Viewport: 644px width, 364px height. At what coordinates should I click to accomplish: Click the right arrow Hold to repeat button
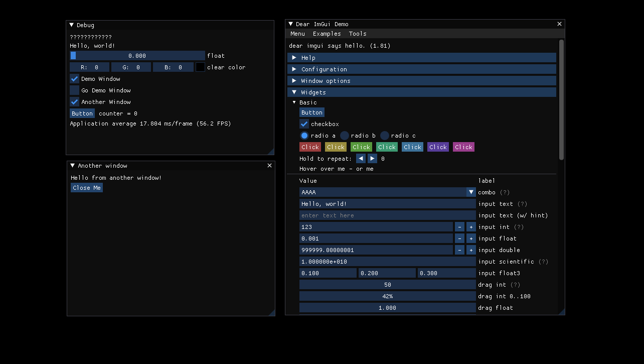tap(372, 159)
